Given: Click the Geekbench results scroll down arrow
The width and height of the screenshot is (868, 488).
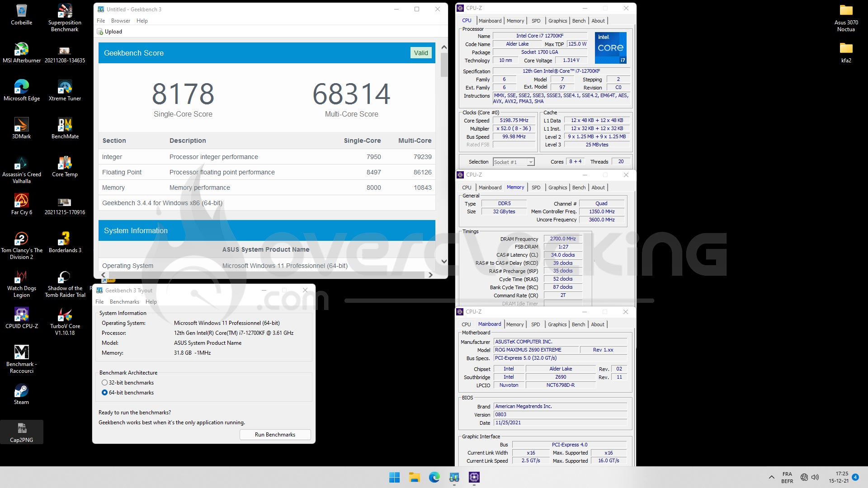Looking at the screenshot, I should coord(444,261).
